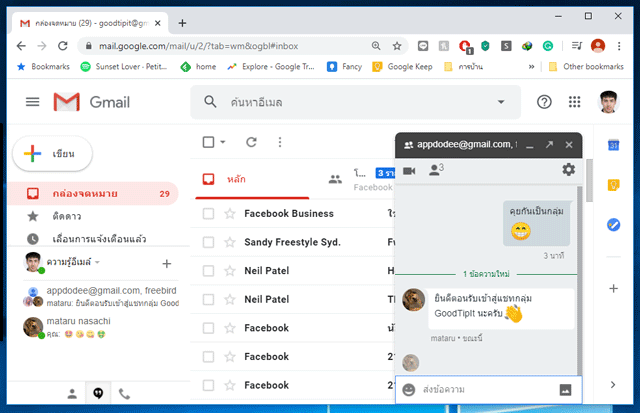Viewport: 640px width, 413px height.
Task: Open Google Calendar side panel icon
Action: click(x=613, y=145)
